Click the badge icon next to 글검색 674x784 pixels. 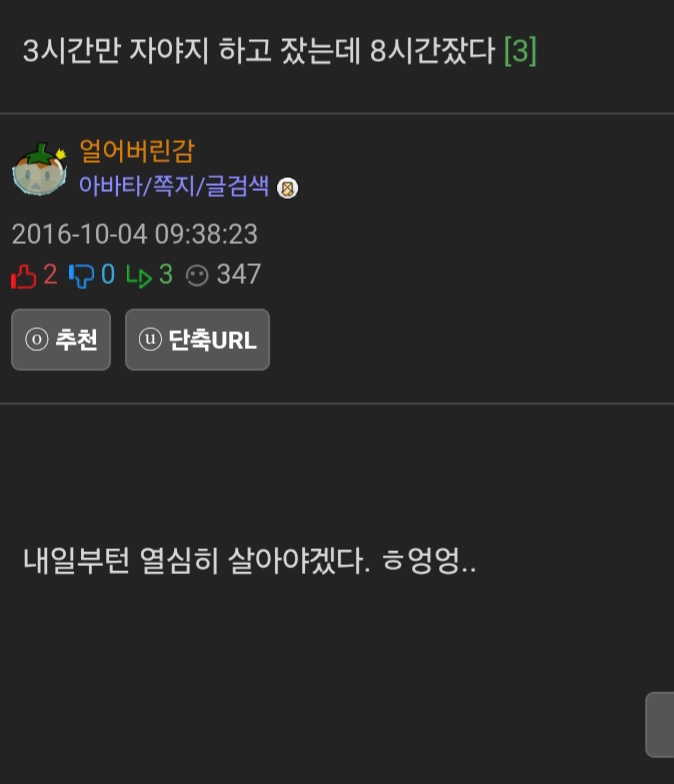(288, 188)
